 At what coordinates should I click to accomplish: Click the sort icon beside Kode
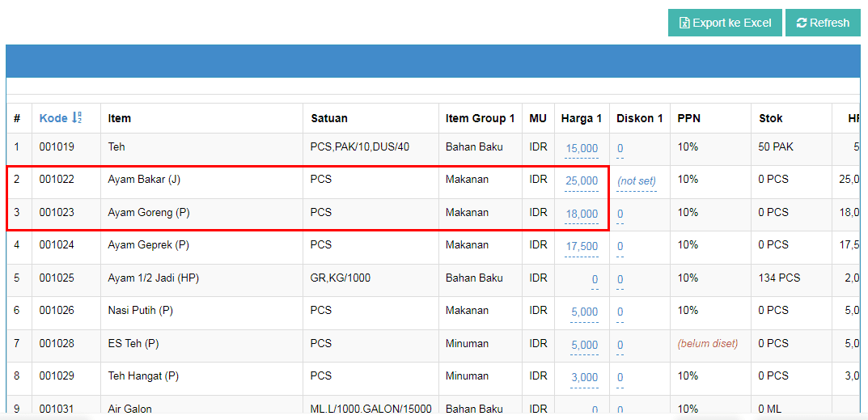[77, 118]
